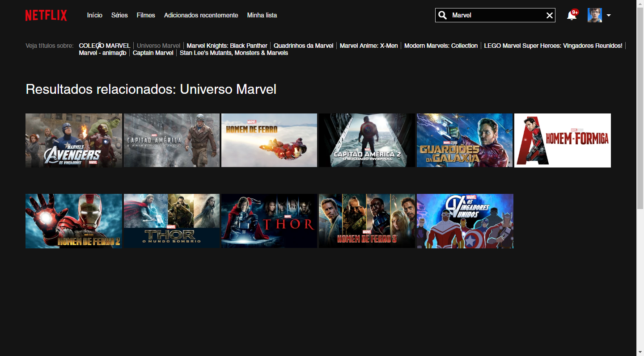Open the Séries menu item

click(x=119, y=15)
